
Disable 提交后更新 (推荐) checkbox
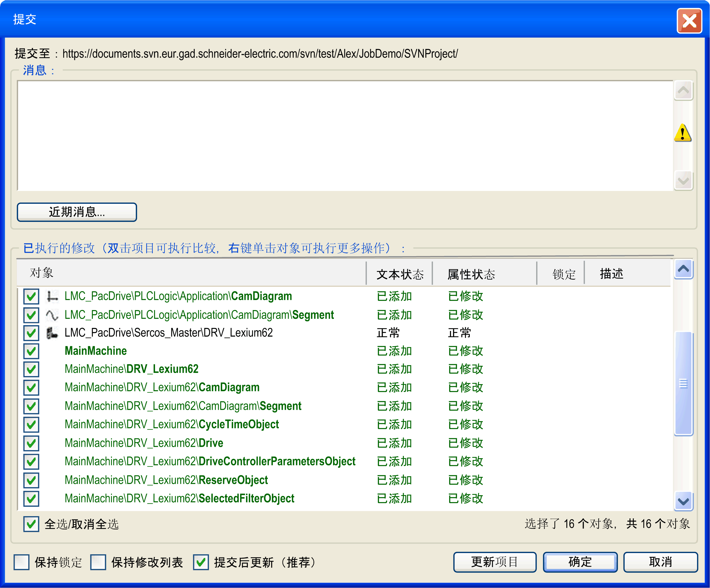(201, 562)
